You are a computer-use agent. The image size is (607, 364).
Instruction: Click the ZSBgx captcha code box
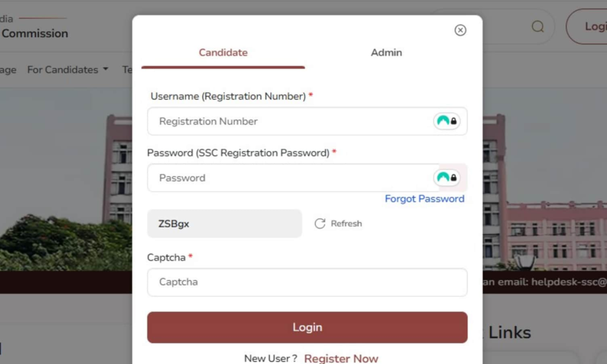224,224
